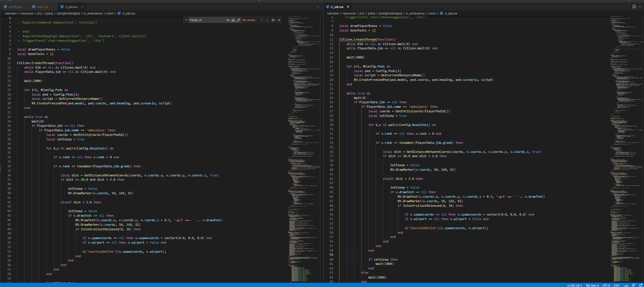Viewport: 644px width, 287px height.
Task: Toggle Match Whole Word in find widget
Action: 233,20
